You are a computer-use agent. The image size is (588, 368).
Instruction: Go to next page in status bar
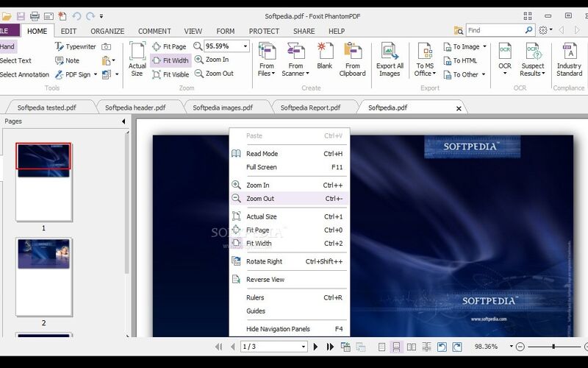315,347
